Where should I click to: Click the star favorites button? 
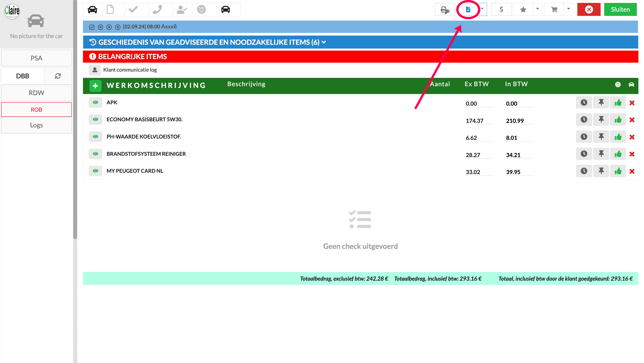pos(523,9)
